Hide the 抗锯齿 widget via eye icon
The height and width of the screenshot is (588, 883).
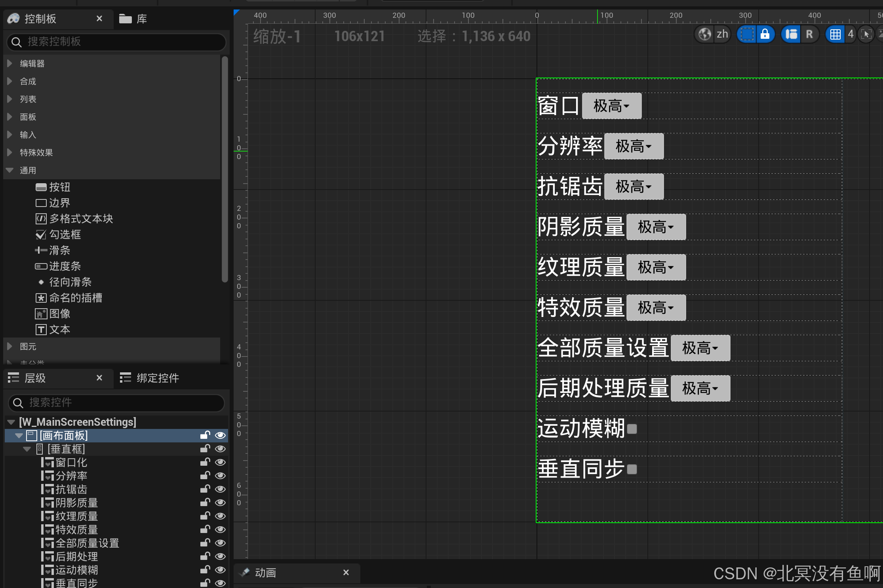click(220, 489)
